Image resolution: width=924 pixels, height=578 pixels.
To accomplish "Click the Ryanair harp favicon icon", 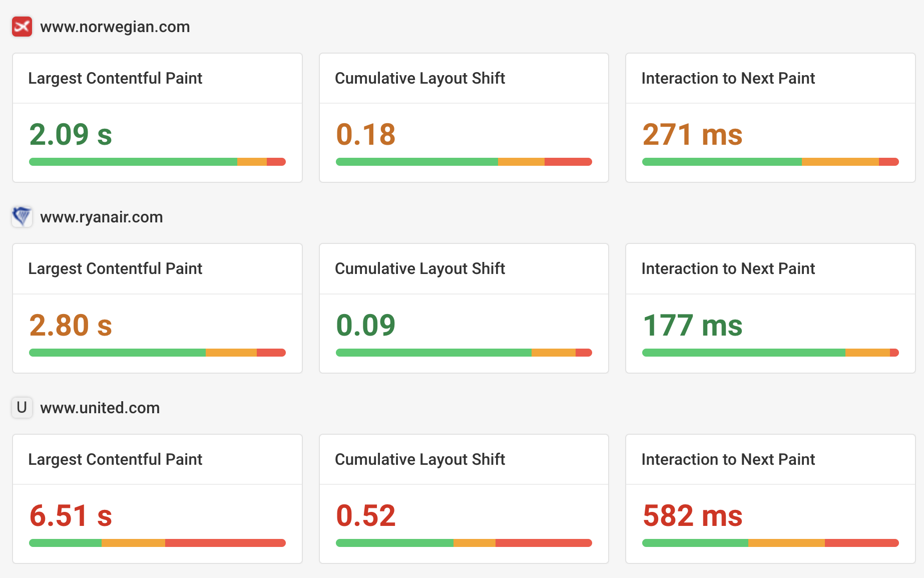I will click(x=22, y=217).
